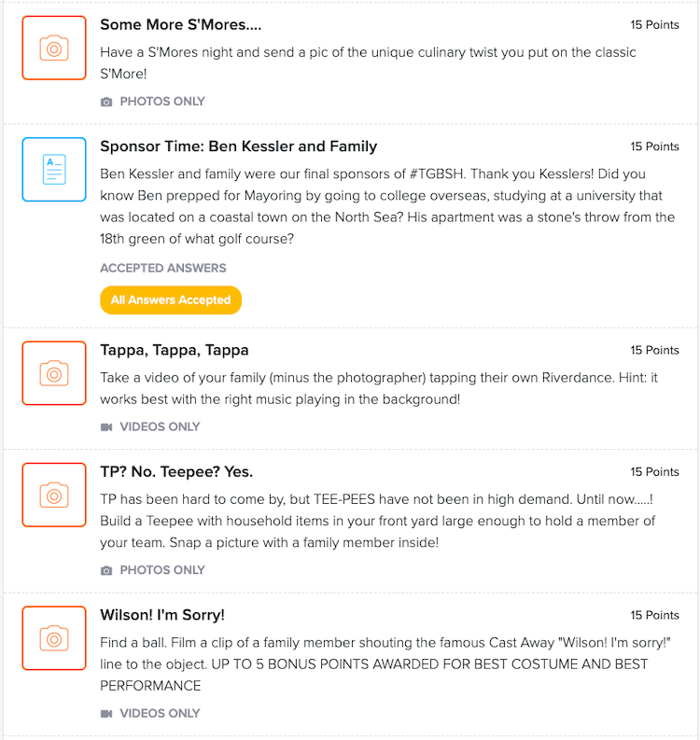This screenshot has width=700, height=740.
Task: Click camera icon for TP? No. Teepee? mission
Action: coord(54,496)
